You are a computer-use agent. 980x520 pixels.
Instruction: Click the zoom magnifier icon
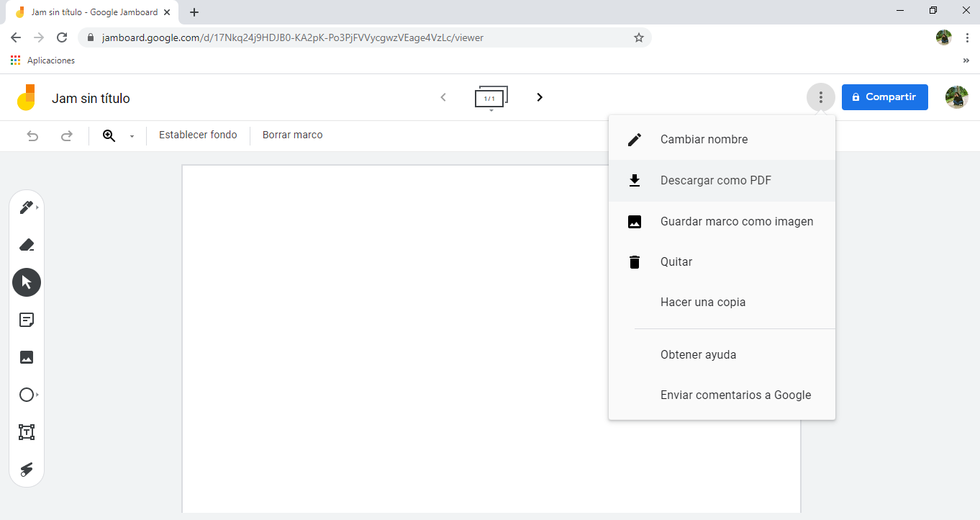click(x=109, y=135)
